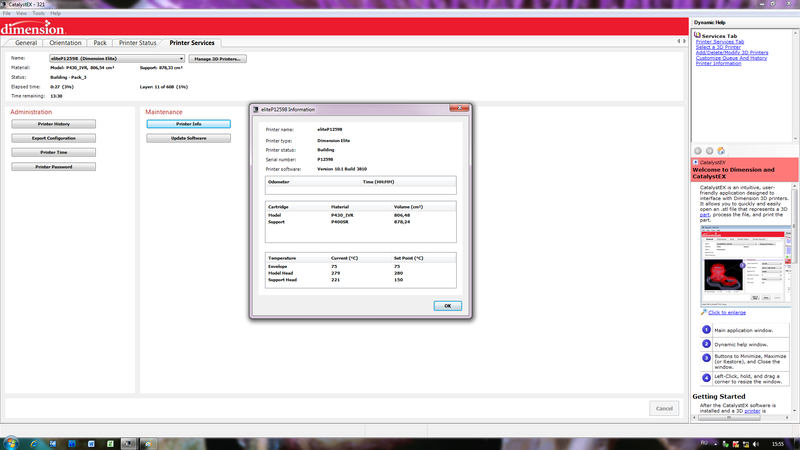Image resolution: width=800 pixels, height=450 pixels.
Task: Click Manage 3D Printers button
Action: point(217,59)
